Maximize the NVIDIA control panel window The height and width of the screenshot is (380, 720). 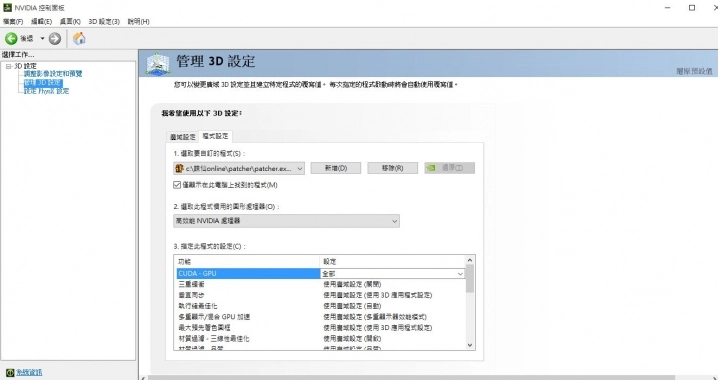coord(692,8)
